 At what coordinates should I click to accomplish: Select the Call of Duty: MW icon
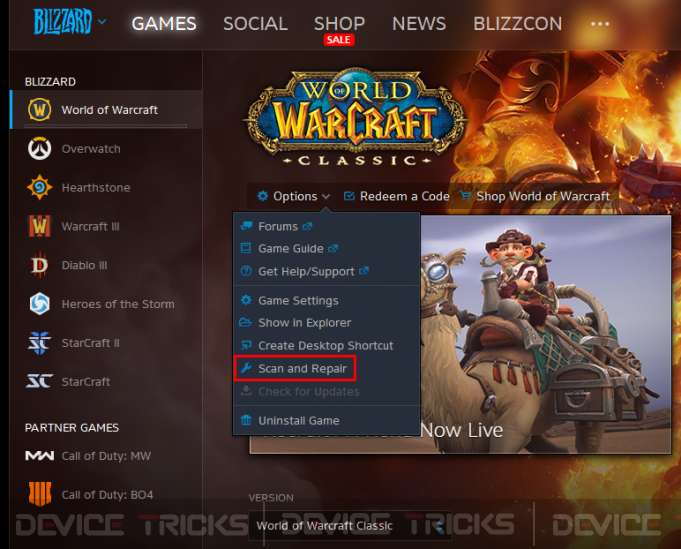click(40, 456)
